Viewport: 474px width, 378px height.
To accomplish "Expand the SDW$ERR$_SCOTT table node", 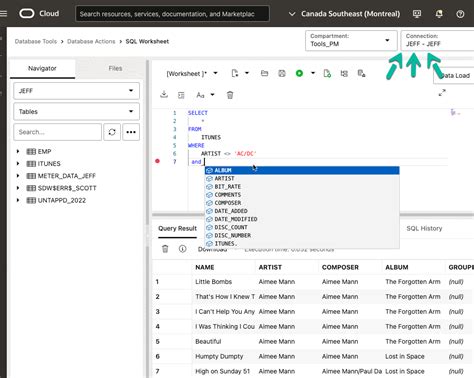I will (18, 188).
